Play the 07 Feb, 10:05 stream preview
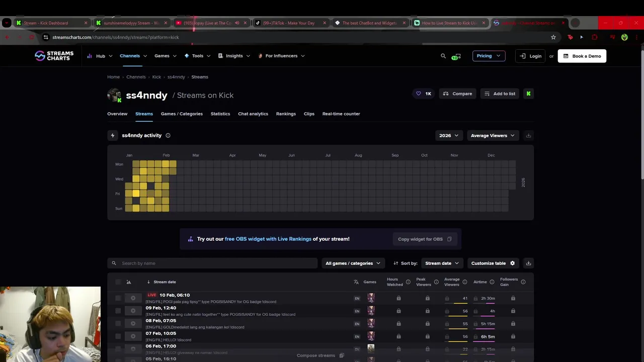Screen dimensions: 644x362 coord(133,336)
